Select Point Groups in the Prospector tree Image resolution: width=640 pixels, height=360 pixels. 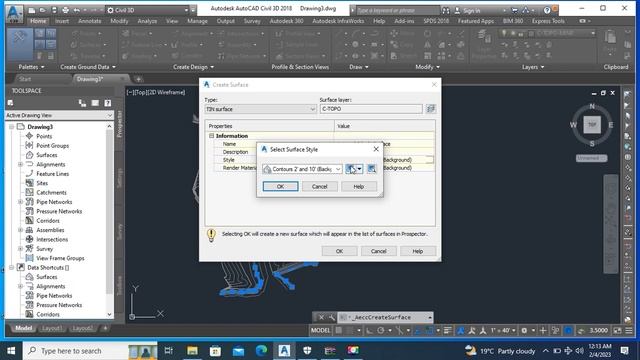[52, 146]
